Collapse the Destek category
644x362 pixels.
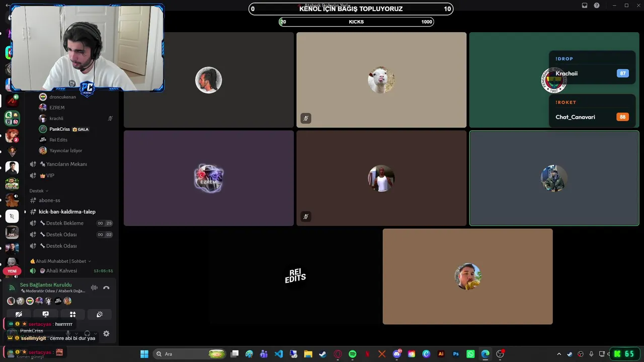pyautogui.click(x=39, y=191)
